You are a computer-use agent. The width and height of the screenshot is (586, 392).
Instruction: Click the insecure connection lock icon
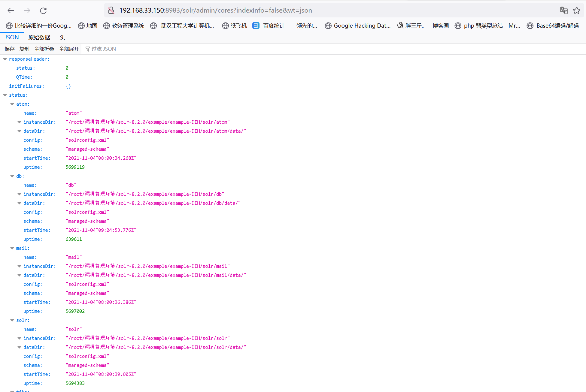pyautogui.click(x=111, y=11)
